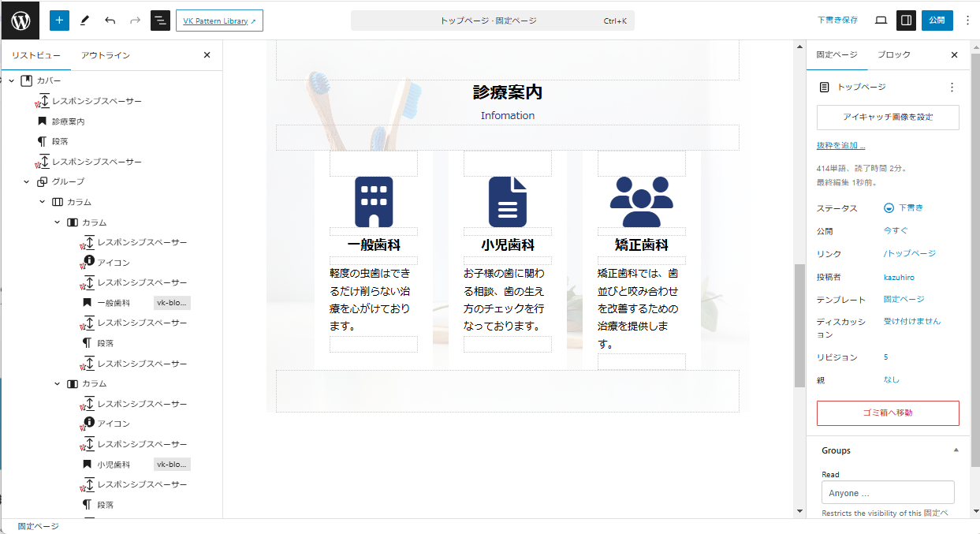The width and height of the screenshot is (980, 534).
Task: Click the WordPress logo icon
Action: point(20,21)
